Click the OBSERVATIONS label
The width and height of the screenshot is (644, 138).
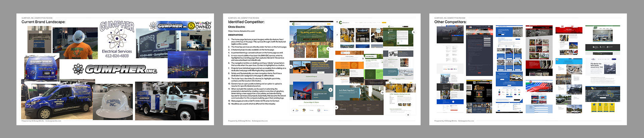coord(235,35)
